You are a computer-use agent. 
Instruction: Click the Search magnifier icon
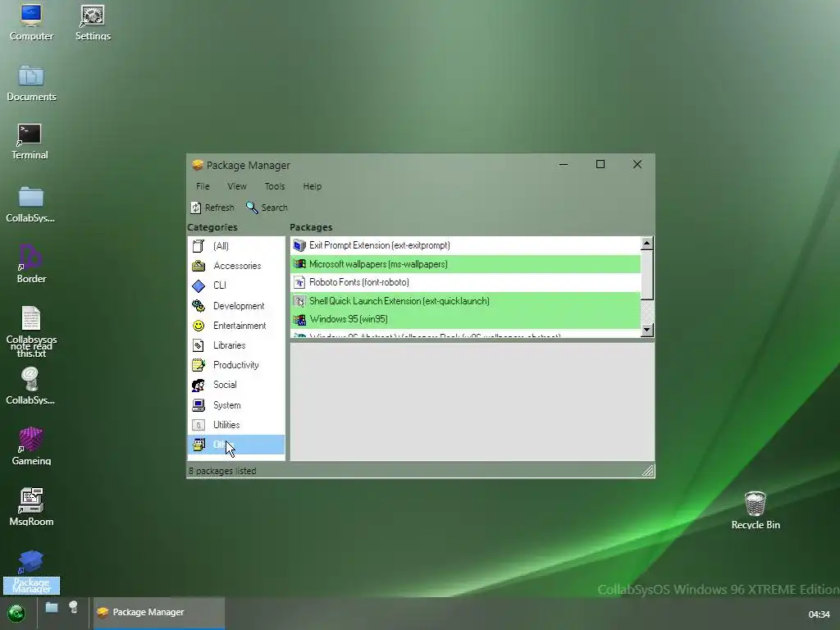click(252, 208)
